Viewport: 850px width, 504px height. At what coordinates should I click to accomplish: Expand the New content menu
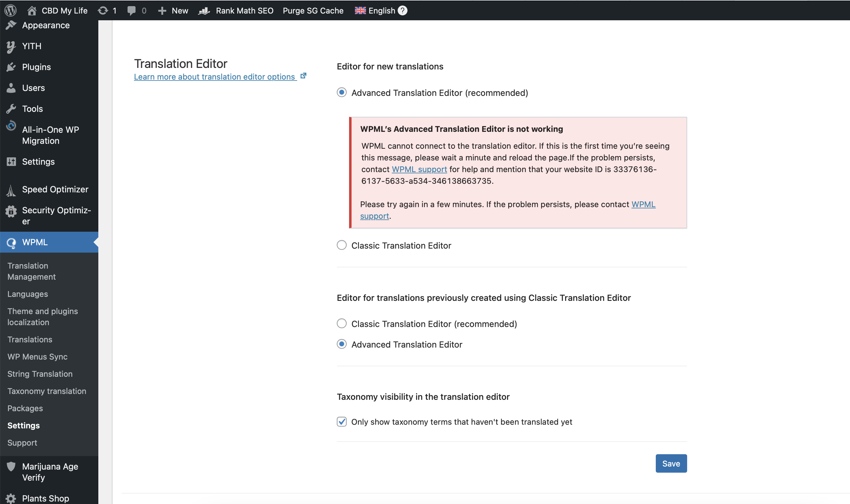point(173,10)
